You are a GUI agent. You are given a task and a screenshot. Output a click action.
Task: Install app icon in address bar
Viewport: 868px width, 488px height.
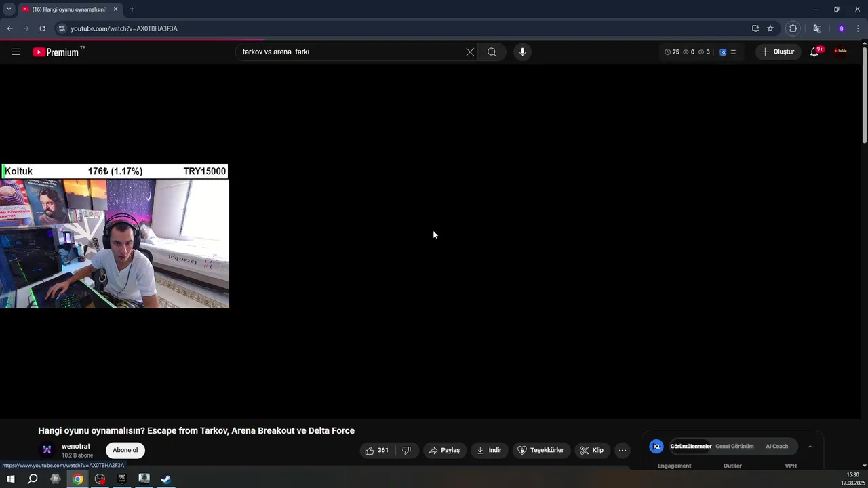point(755,28)
